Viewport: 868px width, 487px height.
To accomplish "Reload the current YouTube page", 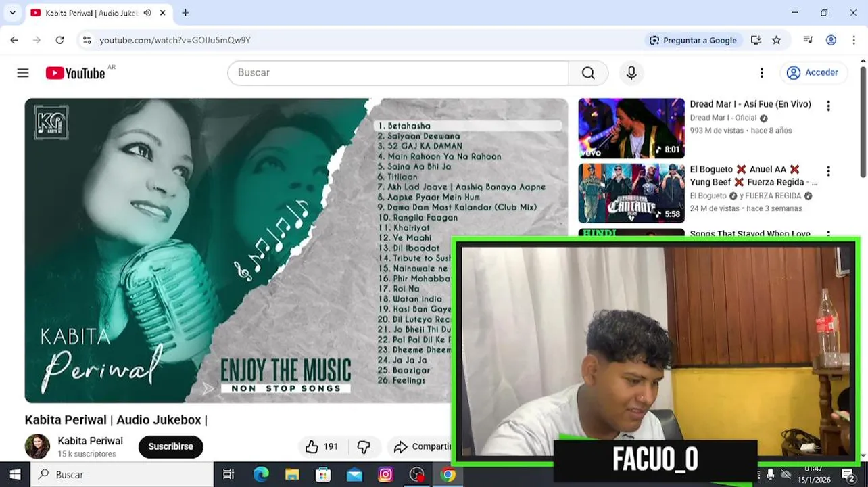I will pyautogui.click(x=59, y=40).
